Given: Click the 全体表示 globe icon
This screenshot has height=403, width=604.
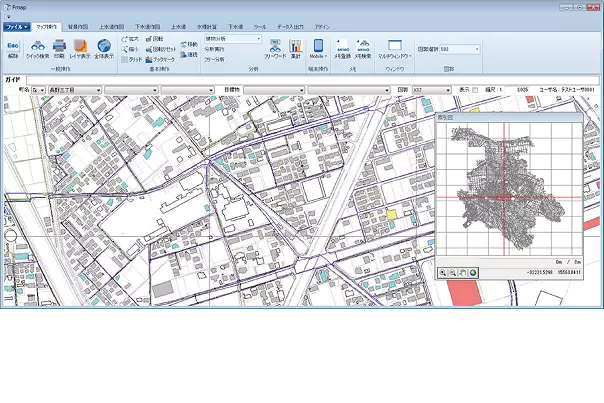Looking at the screenshot, I should click(104, 48).
